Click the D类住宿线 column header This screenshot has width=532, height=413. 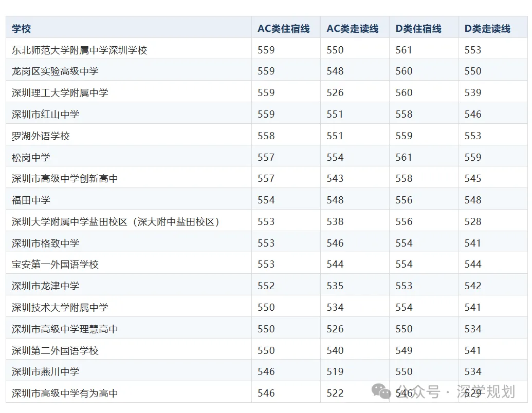coord(418,28)
